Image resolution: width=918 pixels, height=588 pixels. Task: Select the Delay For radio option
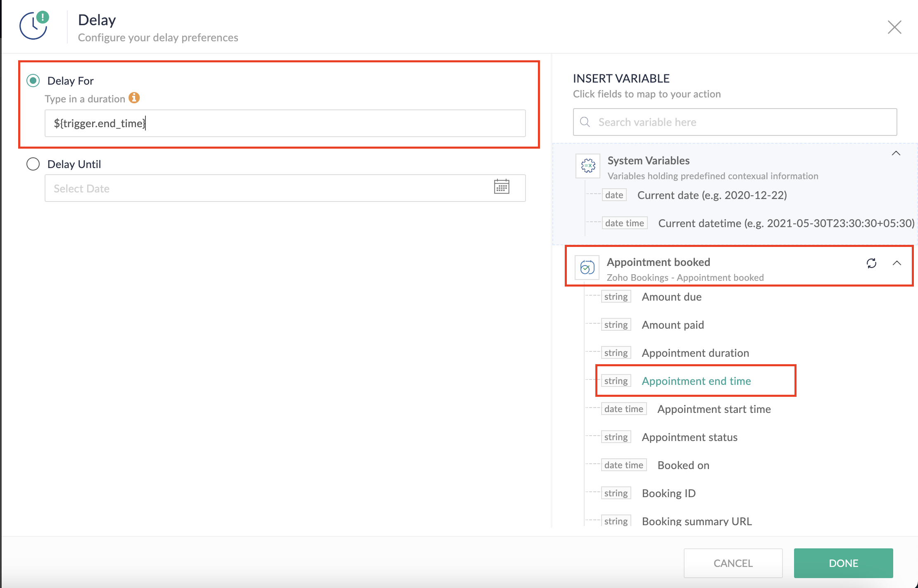coord(33,81)
